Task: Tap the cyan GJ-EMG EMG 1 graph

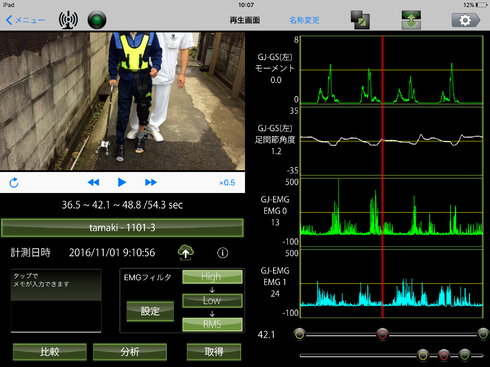Action: tap(392, 284)
